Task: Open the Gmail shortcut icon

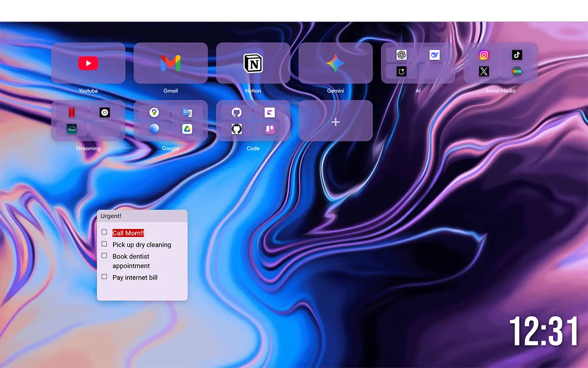Action: click(x=170, y=63)
